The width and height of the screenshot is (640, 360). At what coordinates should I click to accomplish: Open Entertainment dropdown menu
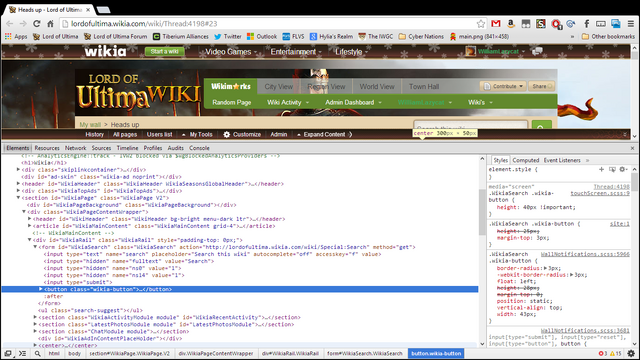point(296,52)
